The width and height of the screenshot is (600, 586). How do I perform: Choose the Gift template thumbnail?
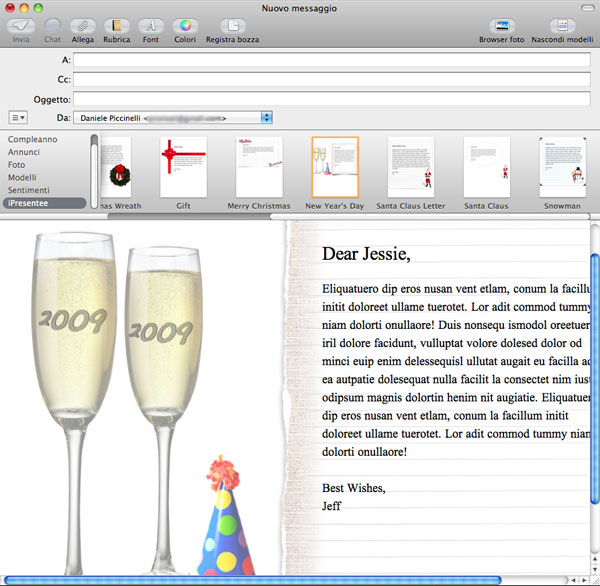pos(183,167)
